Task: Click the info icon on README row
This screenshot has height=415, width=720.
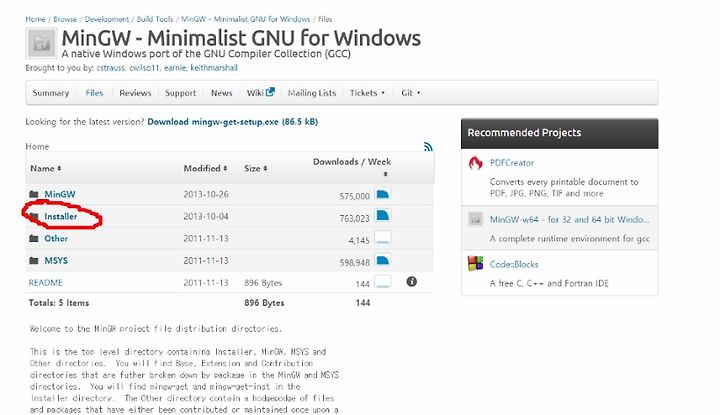Action: coord(411,281)
